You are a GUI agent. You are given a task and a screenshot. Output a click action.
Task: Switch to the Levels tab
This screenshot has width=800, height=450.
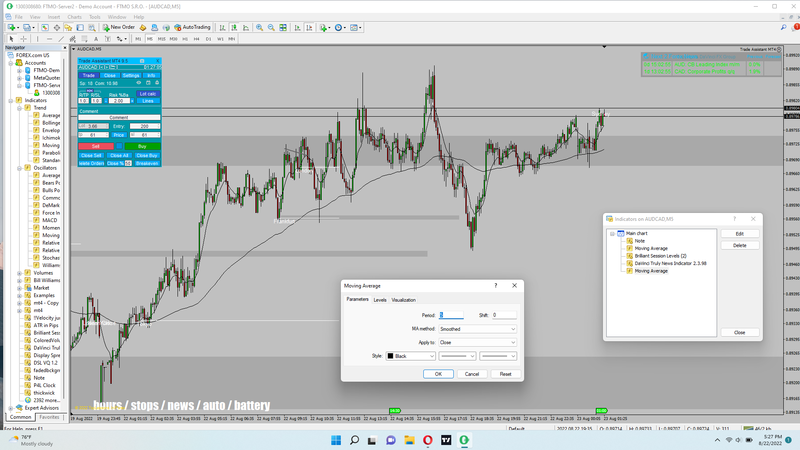coord(380,300)
